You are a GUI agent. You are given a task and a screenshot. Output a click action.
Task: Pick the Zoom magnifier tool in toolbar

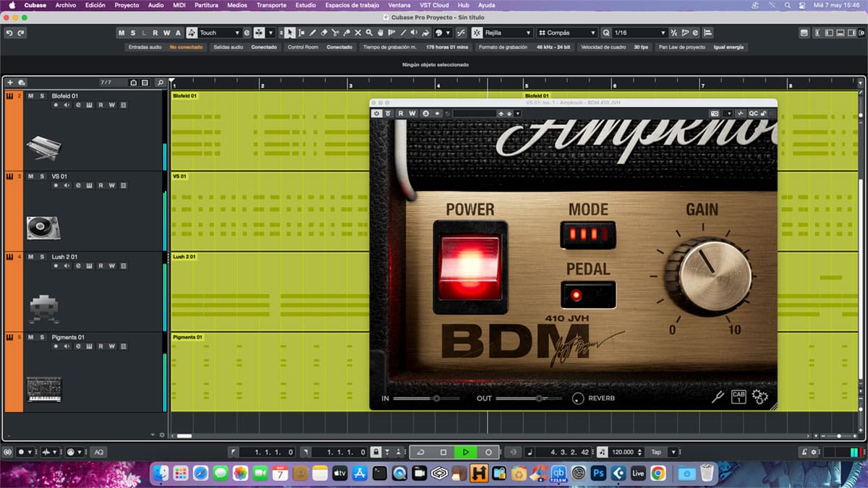click(x=369, y=33)
